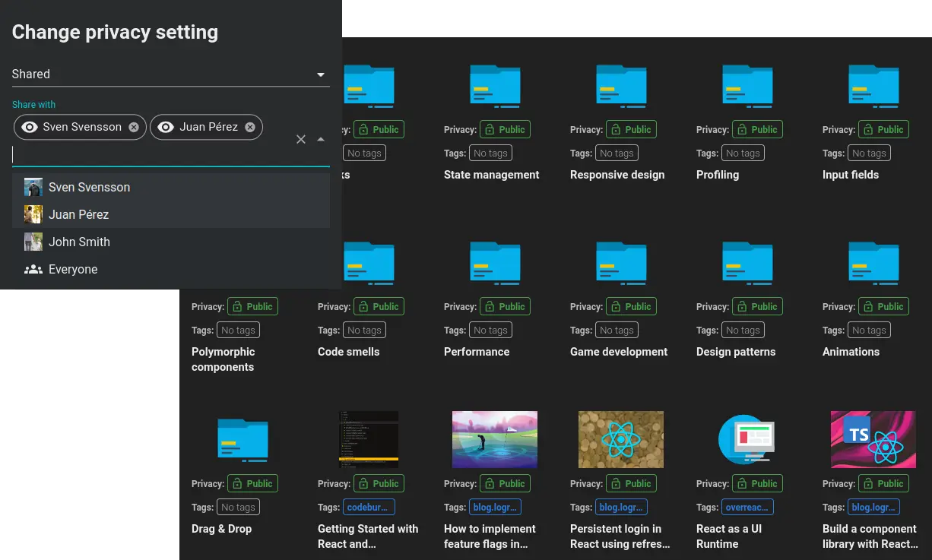Clear all selected share recipients
The width and height of the screenshot is (932, 560).
301,139
